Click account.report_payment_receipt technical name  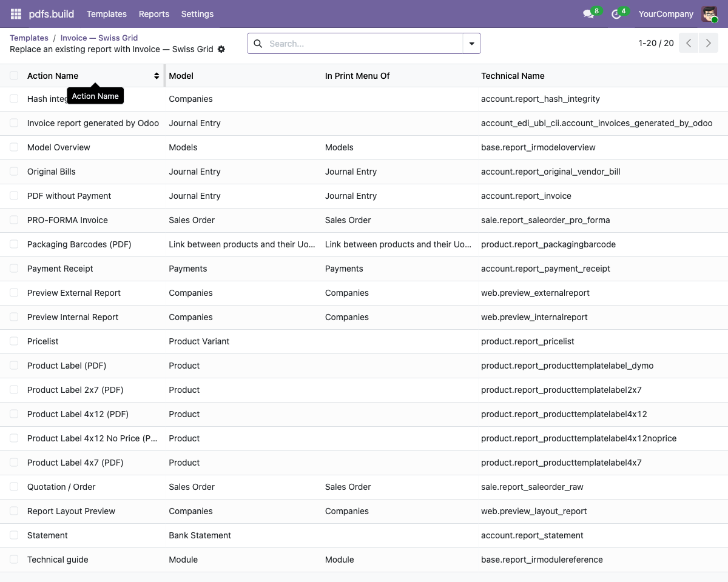pos(545,269)
